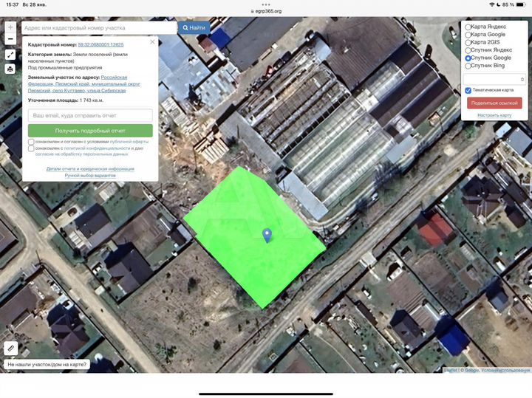Open the Настроить карту link
The height and width of the screenshot is (398, 532).
(x=494, y=115)
